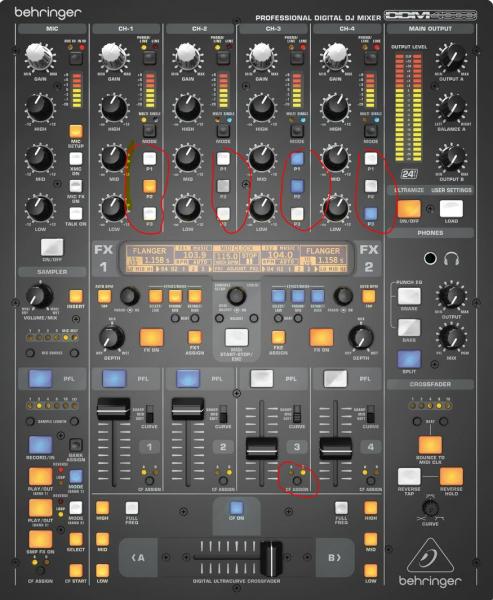Image resolution: width=493 pixels, height=600 pixels.
Task: Click the Behringer triangle logo icon
Action: [430, 556]
